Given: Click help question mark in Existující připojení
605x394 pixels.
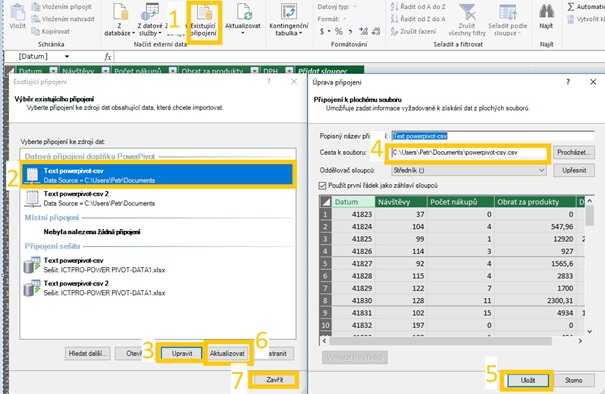Looking at the screenshot, I should tap(269, 81).
